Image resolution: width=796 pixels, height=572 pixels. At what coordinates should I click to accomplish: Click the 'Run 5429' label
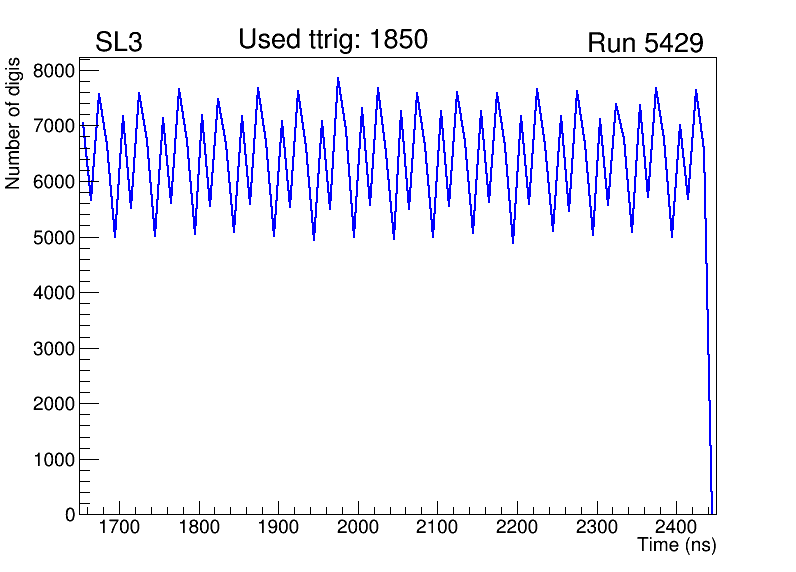click(645, 43)
